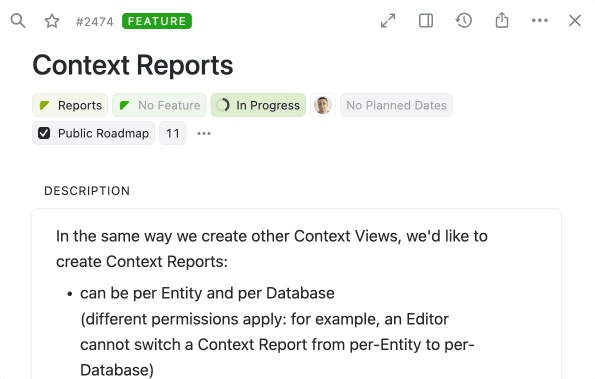
Task: Select the No Feature field
Action: 159,105
